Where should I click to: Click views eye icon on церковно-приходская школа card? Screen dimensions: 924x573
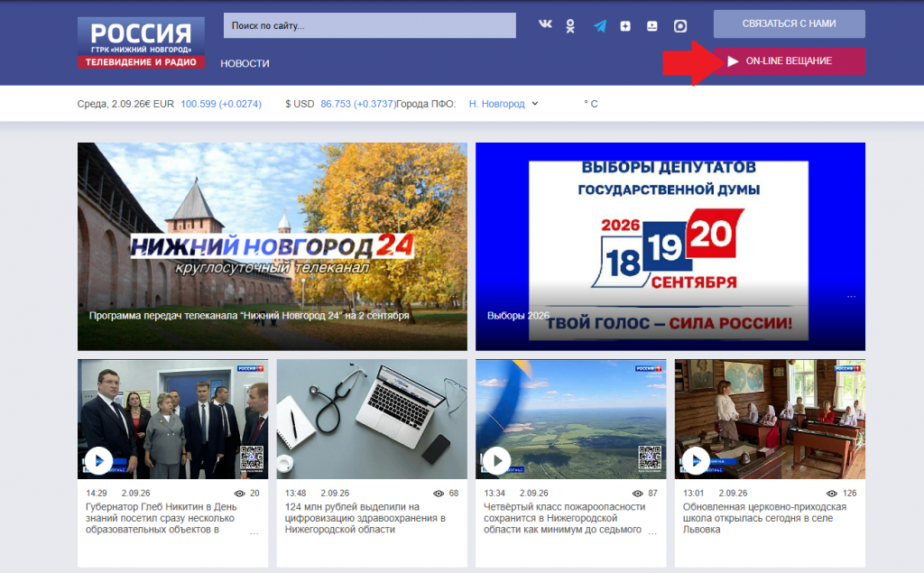(x=831, y=494)
